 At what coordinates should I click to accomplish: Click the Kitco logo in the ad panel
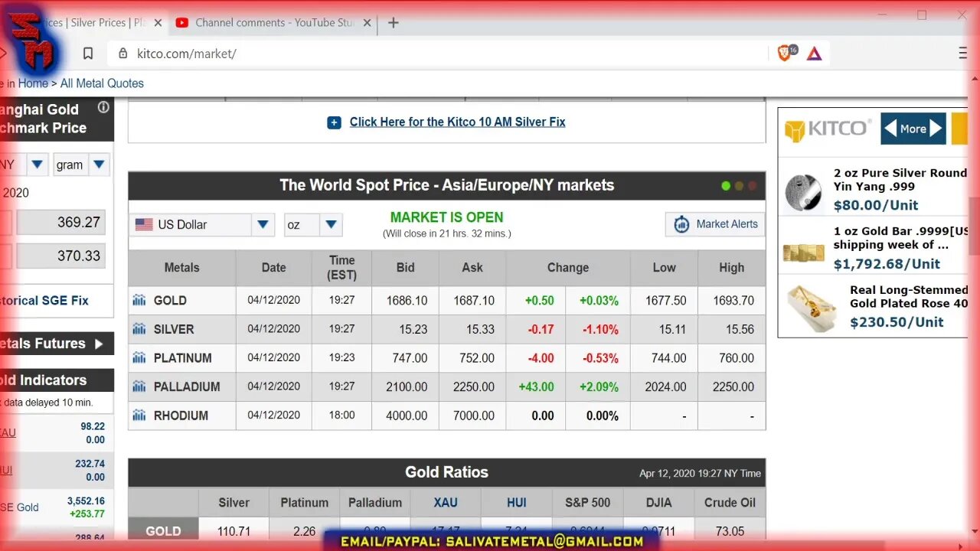(828, 129)
